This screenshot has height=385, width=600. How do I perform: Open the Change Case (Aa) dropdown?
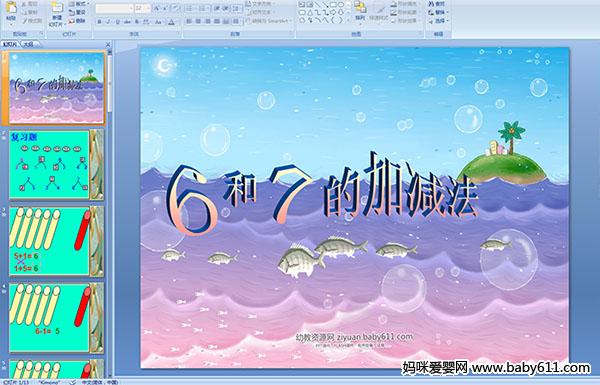coord(158,22)
